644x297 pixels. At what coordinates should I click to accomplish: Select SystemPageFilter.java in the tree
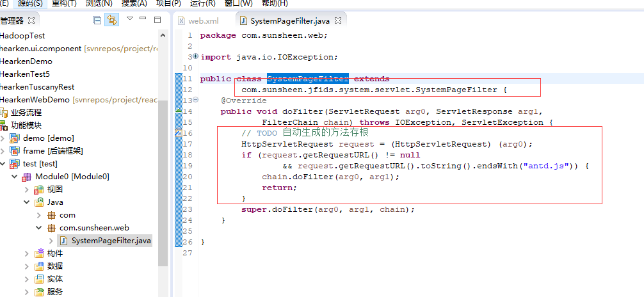(x=111, y=241)
